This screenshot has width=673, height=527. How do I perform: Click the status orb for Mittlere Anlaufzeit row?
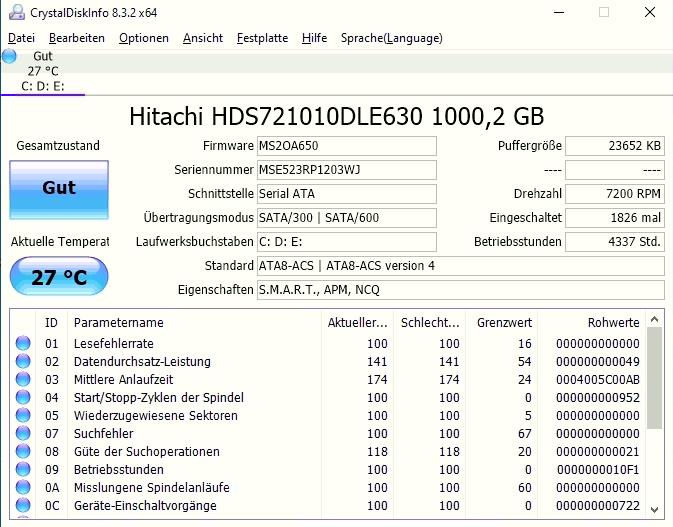tap(23, 379)
